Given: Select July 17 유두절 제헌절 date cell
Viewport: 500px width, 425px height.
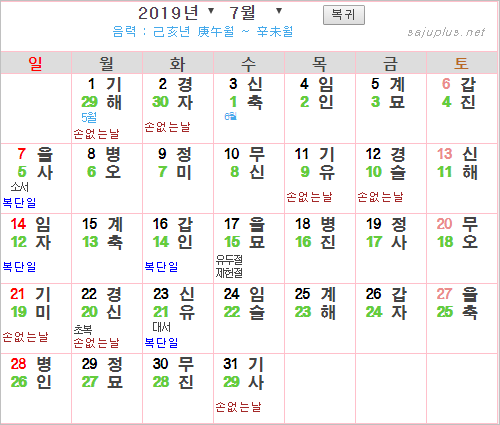Looking at the screenshot, I should click(249, 249).
